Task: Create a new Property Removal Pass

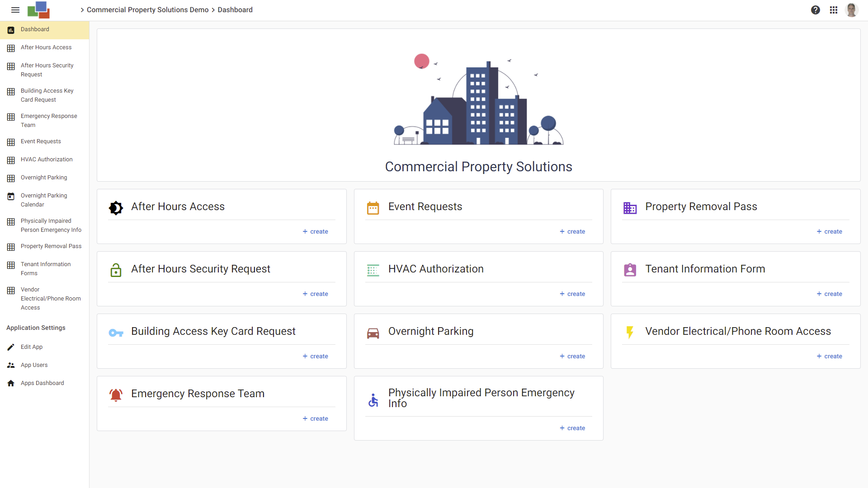Action: pos(829,231)
